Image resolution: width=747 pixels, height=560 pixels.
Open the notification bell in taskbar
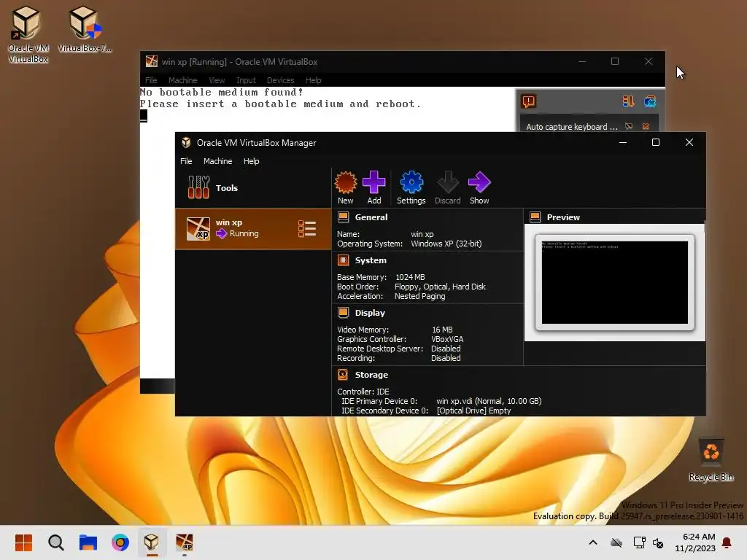tap(727, 542)
